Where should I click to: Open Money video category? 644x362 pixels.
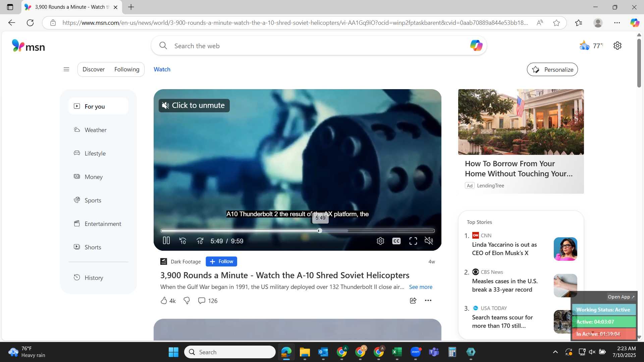(x=98, y=177)
